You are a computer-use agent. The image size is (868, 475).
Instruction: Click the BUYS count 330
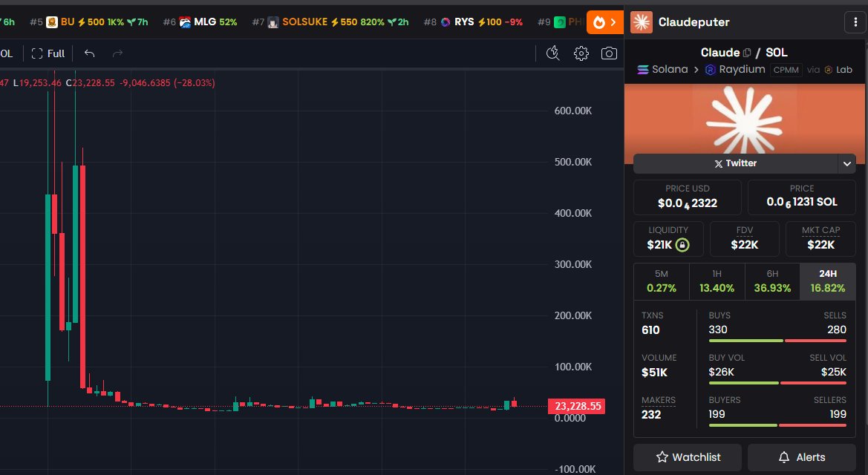pos(718,330)
